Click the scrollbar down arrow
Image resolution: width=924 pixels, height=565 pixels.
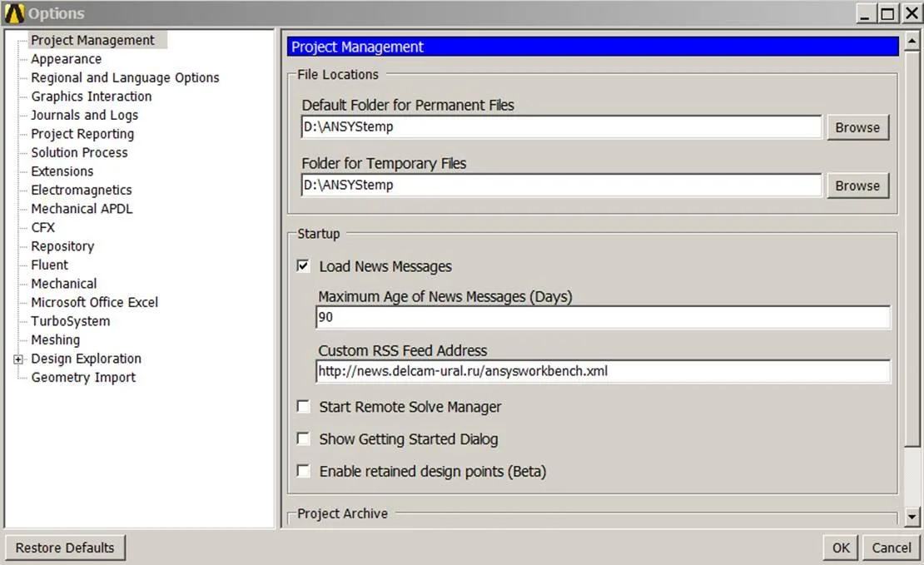pos(912,516)
